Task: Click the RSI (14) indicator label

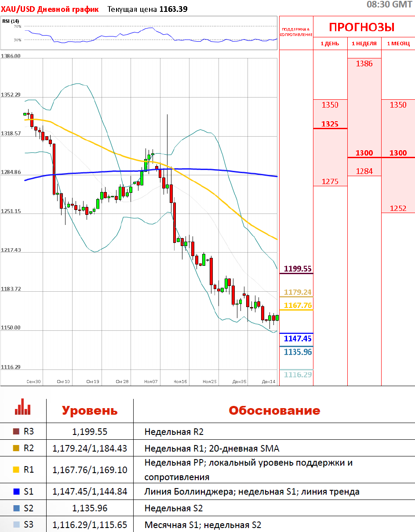Action: pyautogui.click(x=11, y=21)
